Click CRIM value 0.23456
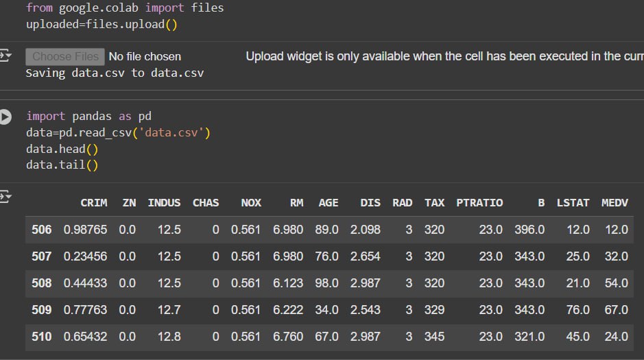644x360 pixels. [86, 256]
